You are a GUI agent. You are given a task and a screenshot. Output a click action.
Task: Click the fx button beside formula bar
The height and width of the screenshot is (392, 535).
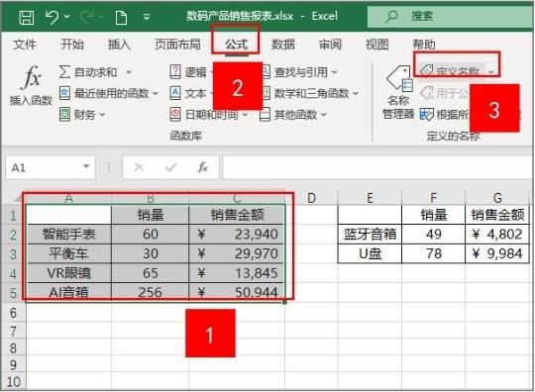click(x=203, y=167)
